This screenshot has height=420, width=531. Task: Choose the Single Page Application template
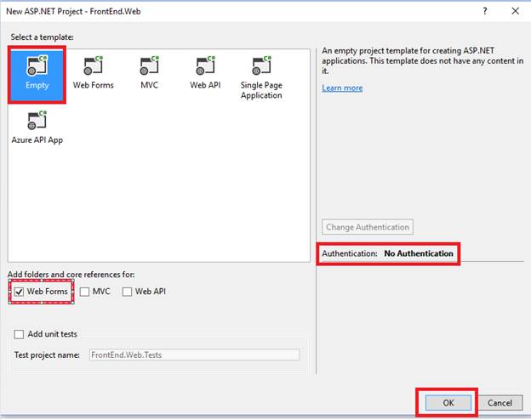pos(261,78)
